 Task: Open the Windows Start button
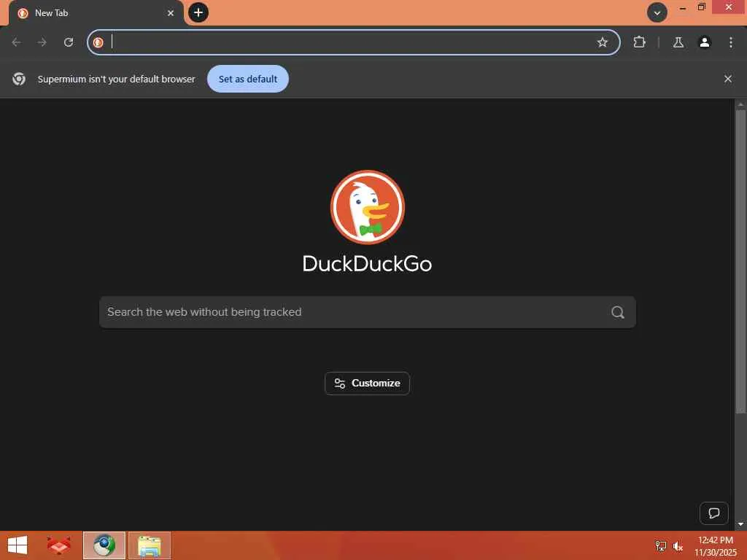(x=18, y=545)
